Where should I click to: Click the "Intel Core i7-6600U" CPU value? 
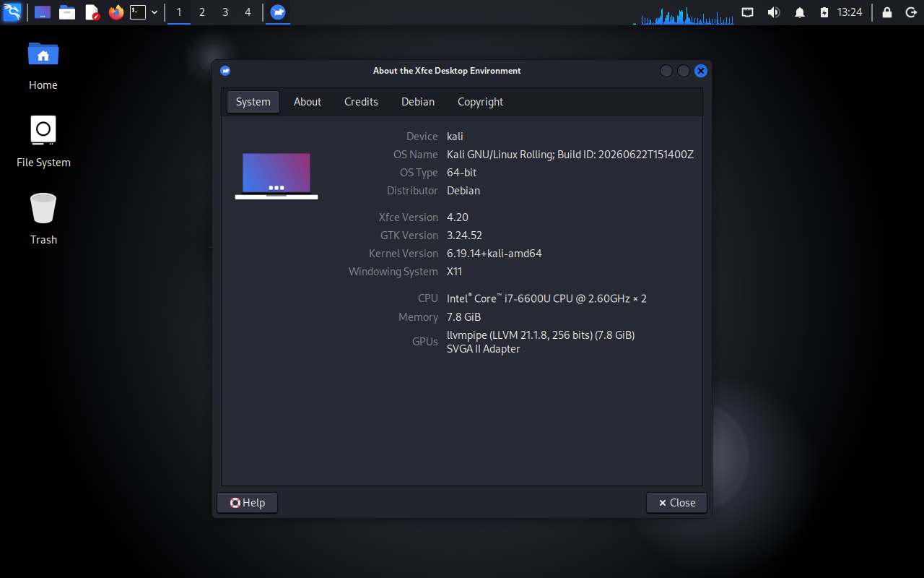[x=546, y=298]
